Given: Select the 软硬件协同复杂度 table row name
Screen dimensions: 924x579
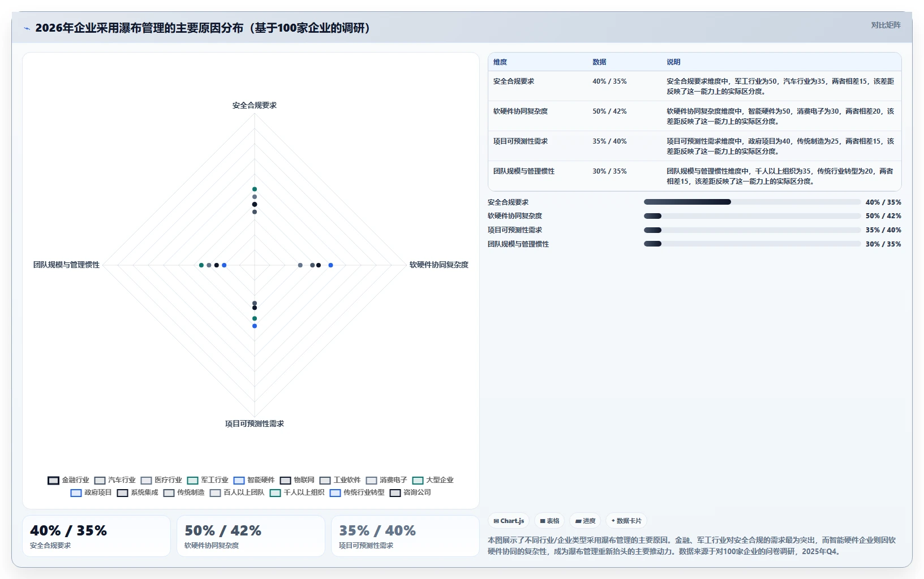Looking at the screenshot, I should coord(521,111).
